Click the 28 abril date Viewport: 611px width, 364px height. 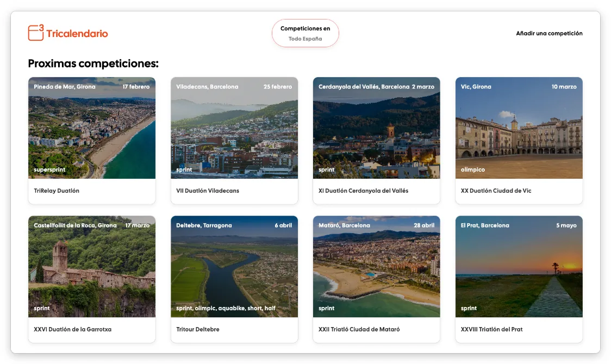(424, 225)
